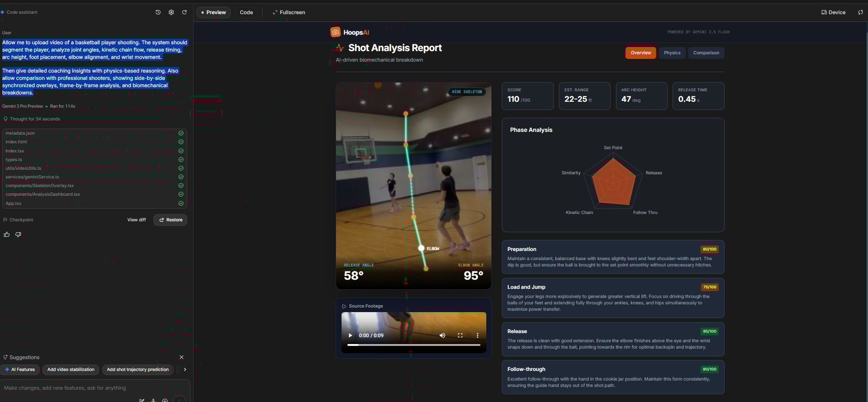Click the shot video thumbnail with skeleton

tap(414, 186)
